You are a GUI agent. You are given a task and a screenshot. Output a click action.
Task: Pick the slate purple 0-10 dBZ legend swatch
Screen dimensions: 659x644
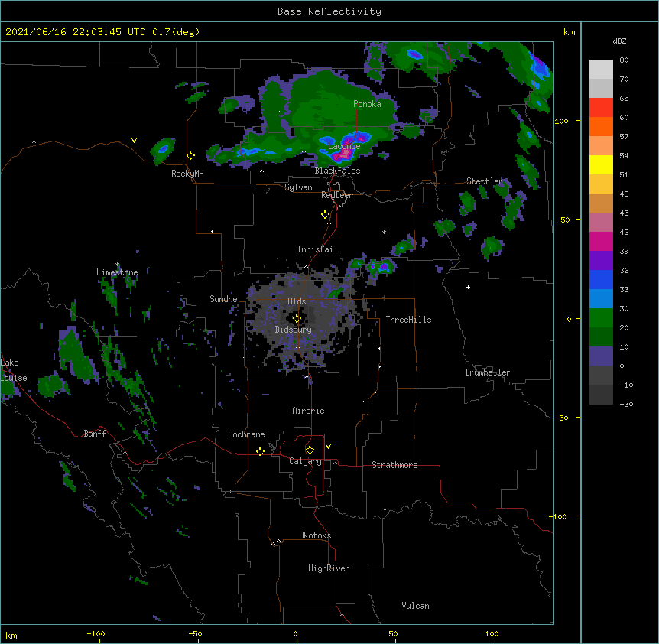pyautogui.click(x=601, y=356)
